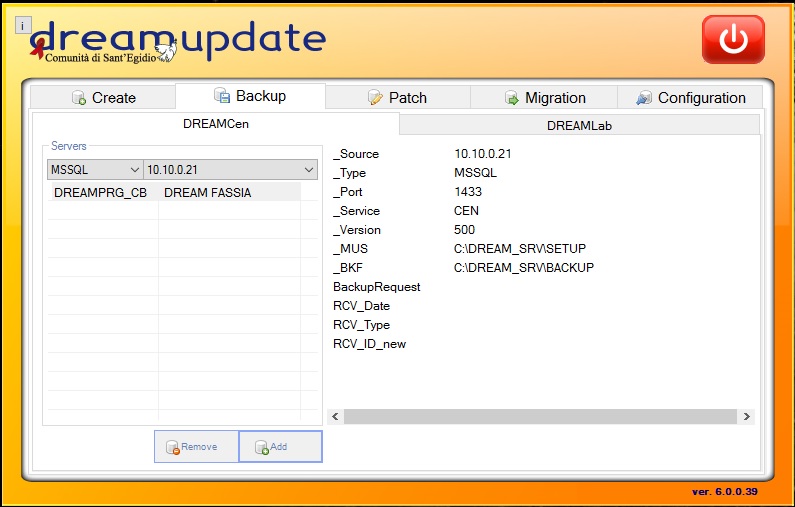Switch to the Create tab

coord(103,97)
